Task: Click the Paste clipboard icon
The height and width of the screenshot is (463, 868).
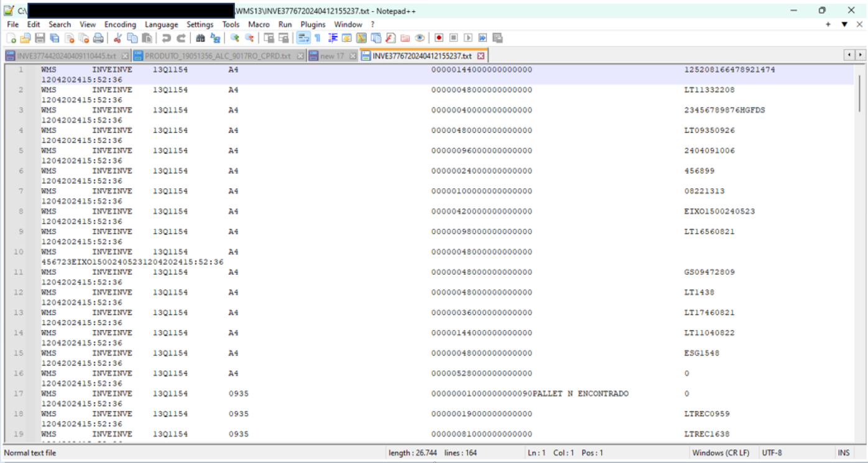Action: pyautogui.click(x=147, y=38)
